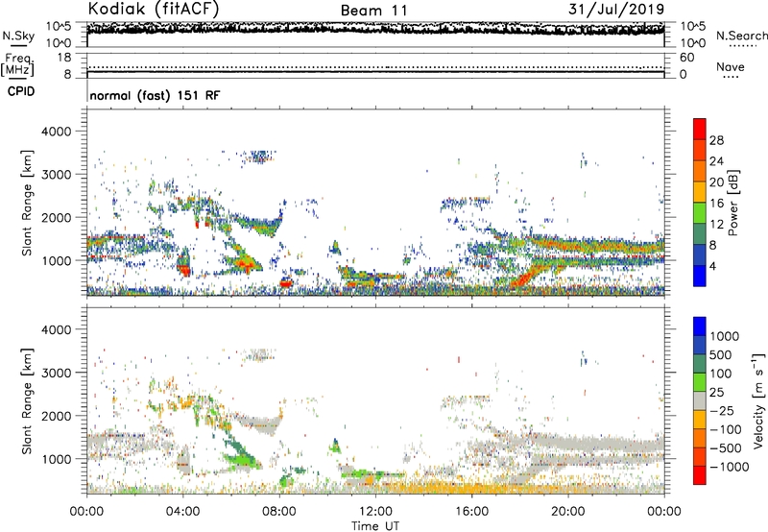Click the "16" value on Power colorbar
768x532 pixels.
tap(716, 204)
